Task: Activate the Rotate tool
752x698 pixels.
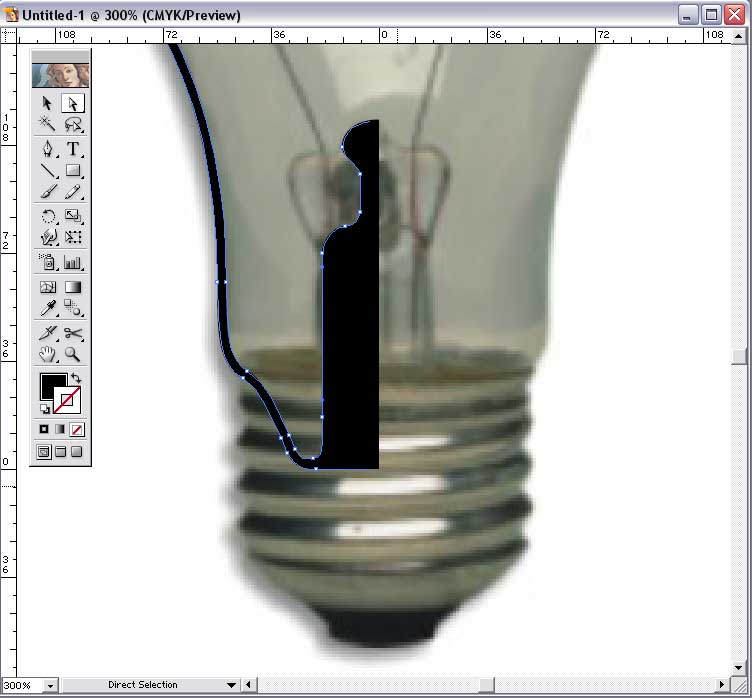Action: click(x=47, y=216)
